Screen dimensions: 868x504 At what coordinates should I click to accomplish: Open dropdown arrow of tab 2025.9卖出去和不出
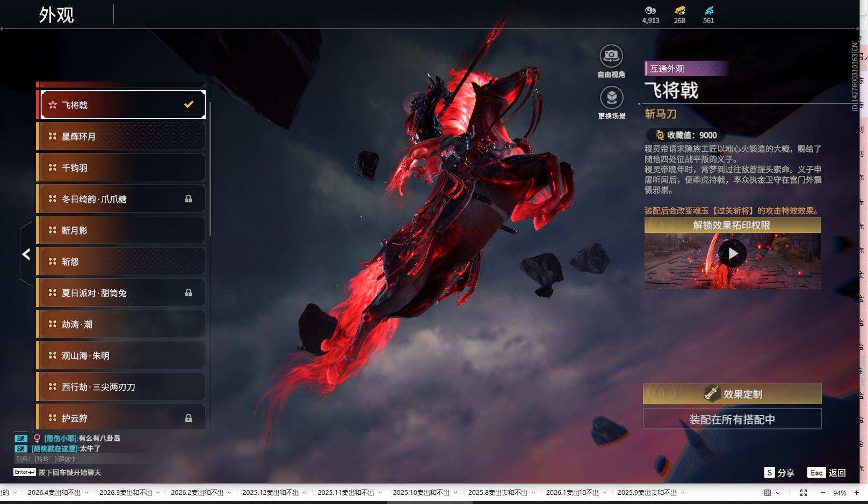pyautogui.click(x=683, y=493)
